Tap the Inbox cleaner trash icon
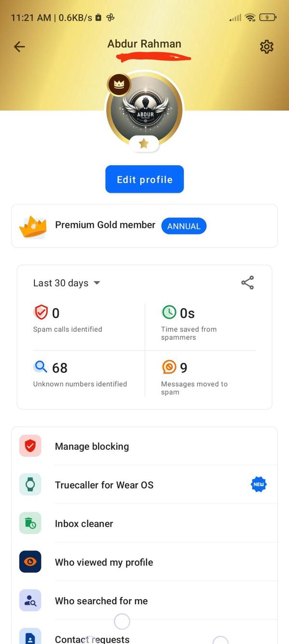Viewport: 289px width, 644px height. pos(30,523)
